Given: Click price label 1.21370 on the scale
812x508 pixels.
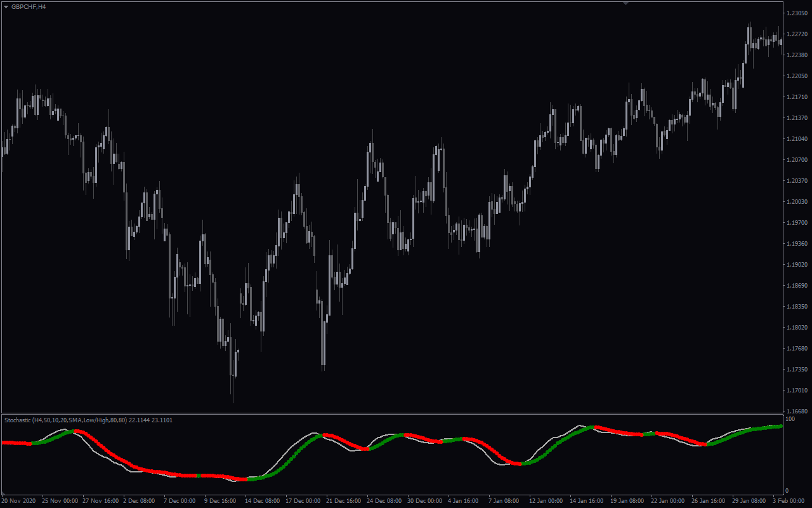Looking at the screenshot, I should (797, 117).
